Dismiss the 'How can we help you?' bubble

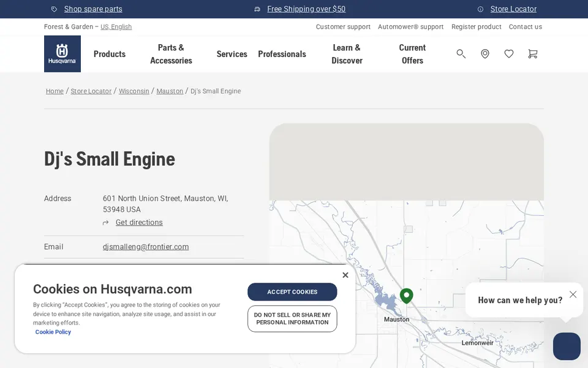coord(573,294)
